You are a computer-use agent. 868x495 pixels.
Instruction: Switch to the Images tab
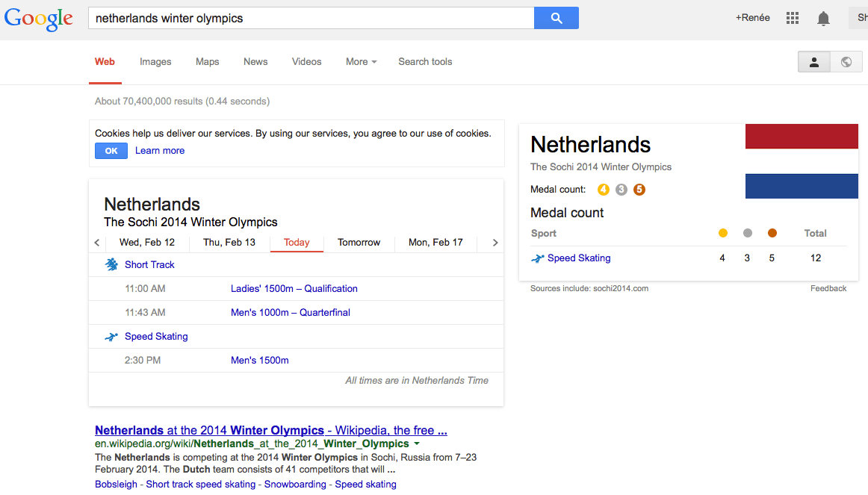click(x=155, y=61)
